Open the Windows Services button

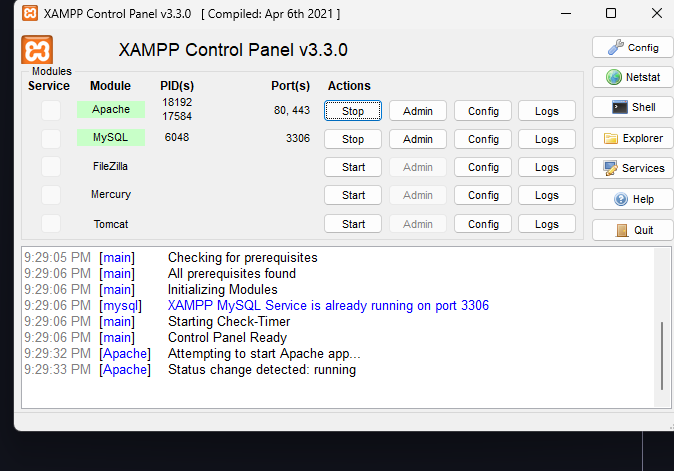pyautogui.click(x=633, y=168)
